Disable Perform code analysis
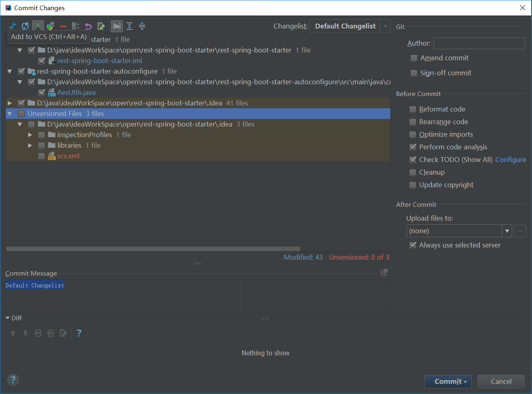Screen dimensions: 532x394 click(413, 147)
